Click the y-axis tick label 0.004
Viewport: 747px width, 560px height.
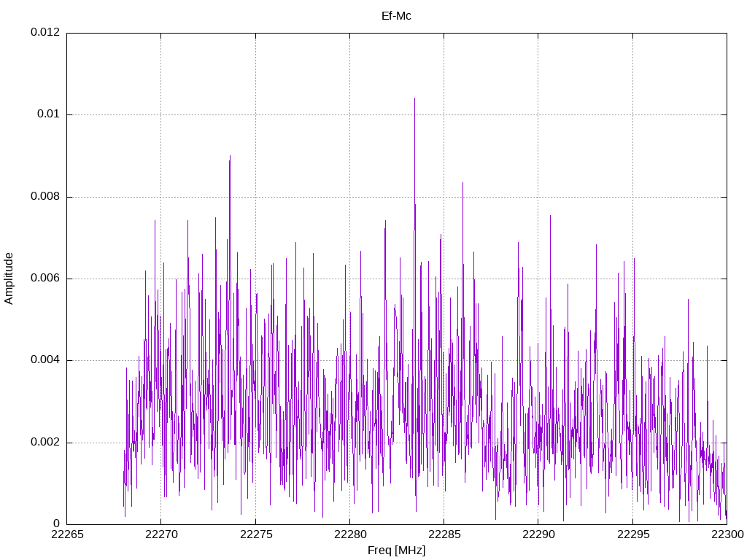tap(45, 360)
